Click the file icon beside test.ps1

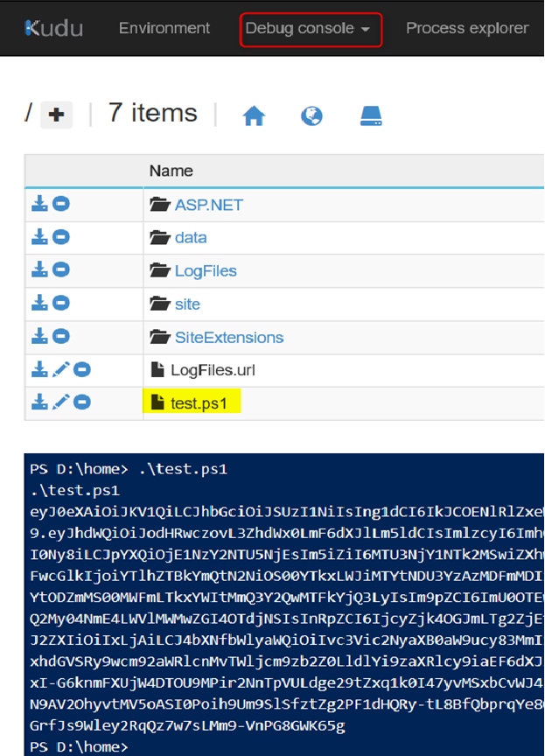[x=157, y=402]
